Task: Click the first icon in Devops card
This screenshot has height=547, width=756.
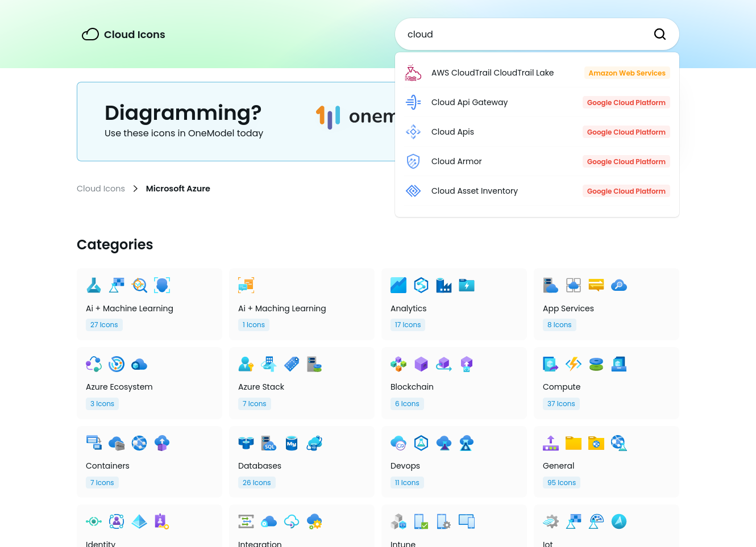Action: point(398,443)
